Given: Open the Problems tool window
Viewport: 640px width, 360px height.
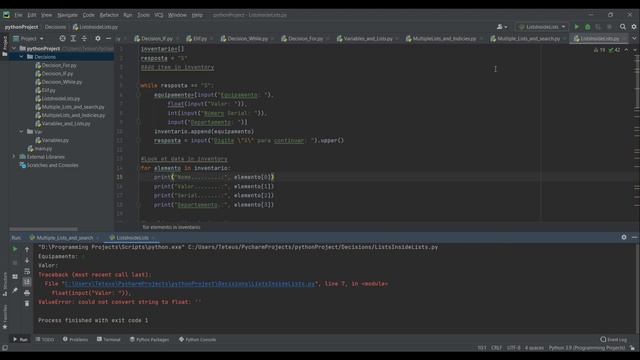Looking at the screenshot, I should (76, 340).
